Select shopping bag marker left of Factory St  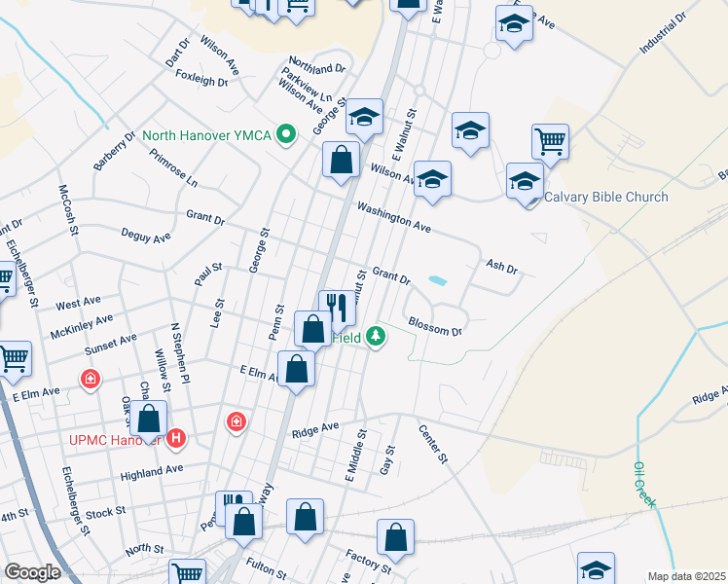[305, 519]
